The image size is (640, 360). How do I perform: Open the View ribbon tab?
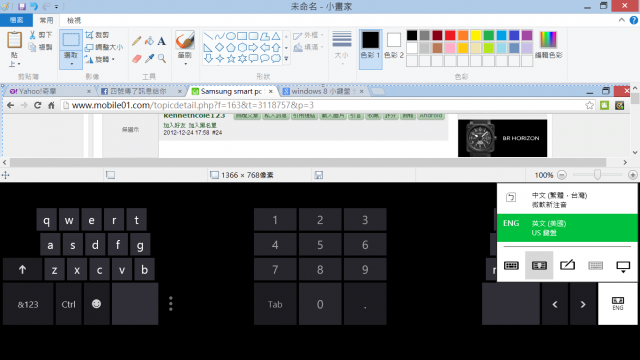(74, 20)
